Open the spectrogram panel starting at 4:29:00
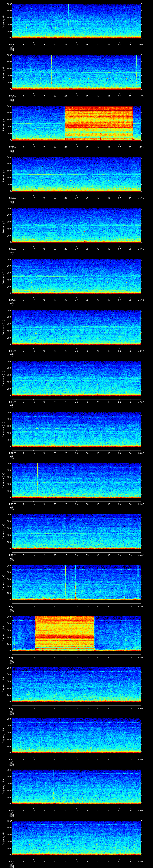153x868 pixels. tap(76, 21)
